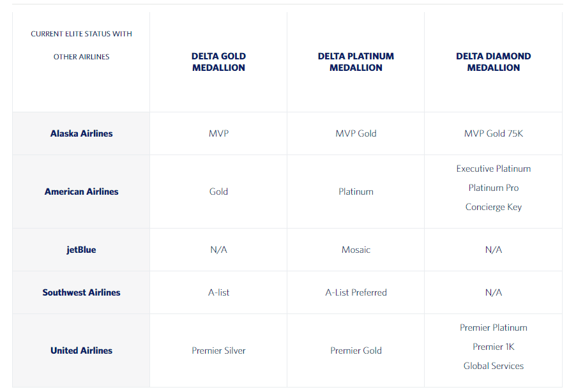Click the Concierge Key text

coord(493,207)
